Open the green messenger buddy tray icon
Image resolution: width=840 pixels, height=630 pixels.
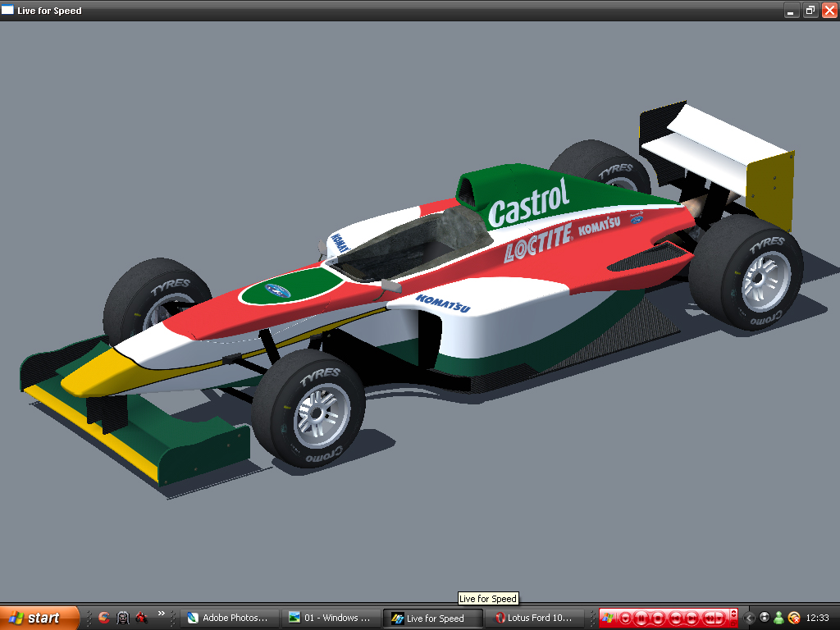tap(779, 618)
